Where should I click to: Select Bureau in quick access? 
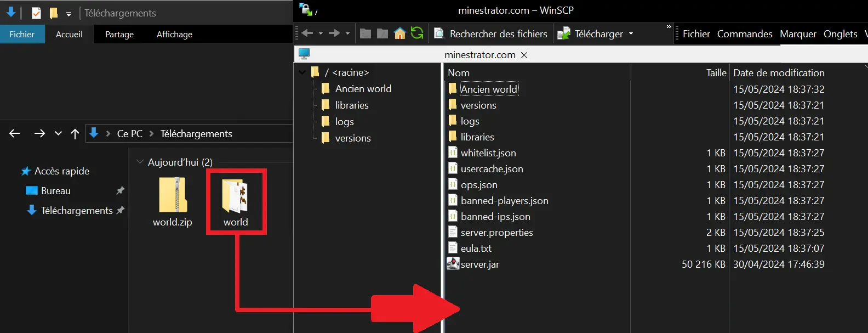[55, 191]
